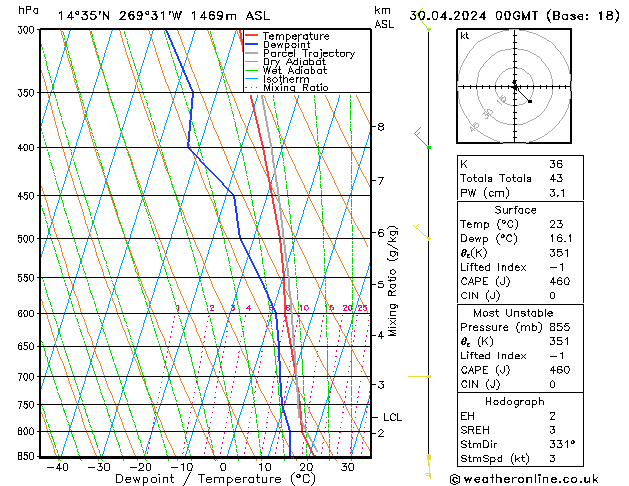Select the 'Dewpoint' legend entry

(286, 45)
